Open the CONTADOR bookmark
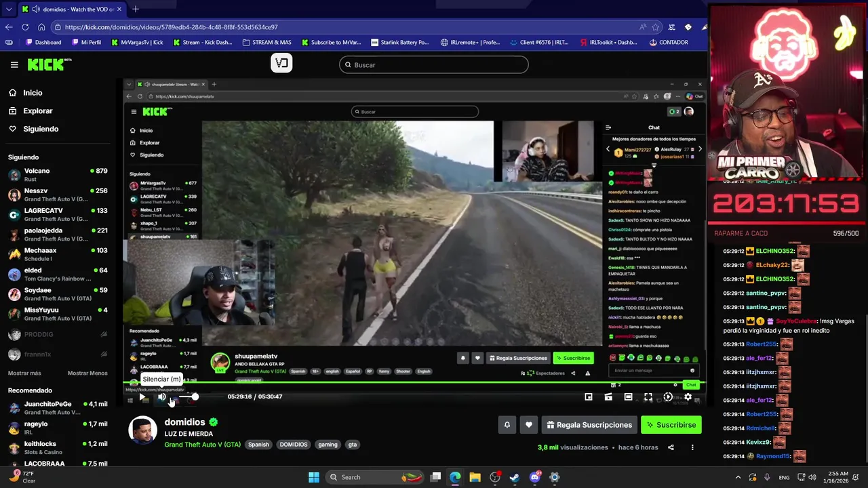868x488 pixels. point(668,42)
